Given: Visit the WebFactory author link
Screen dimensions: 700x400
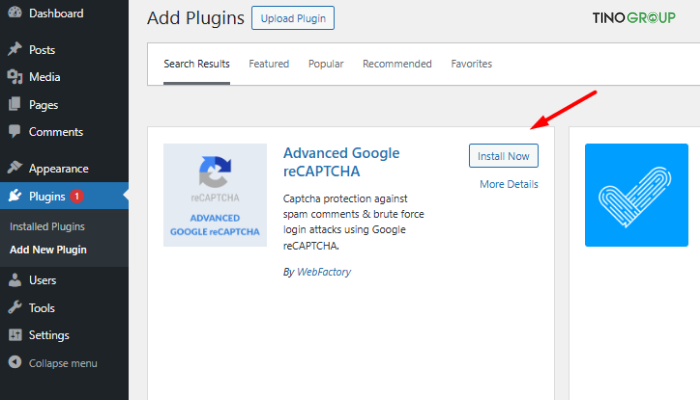Looking at the screenshot, I should click(324, 272).
